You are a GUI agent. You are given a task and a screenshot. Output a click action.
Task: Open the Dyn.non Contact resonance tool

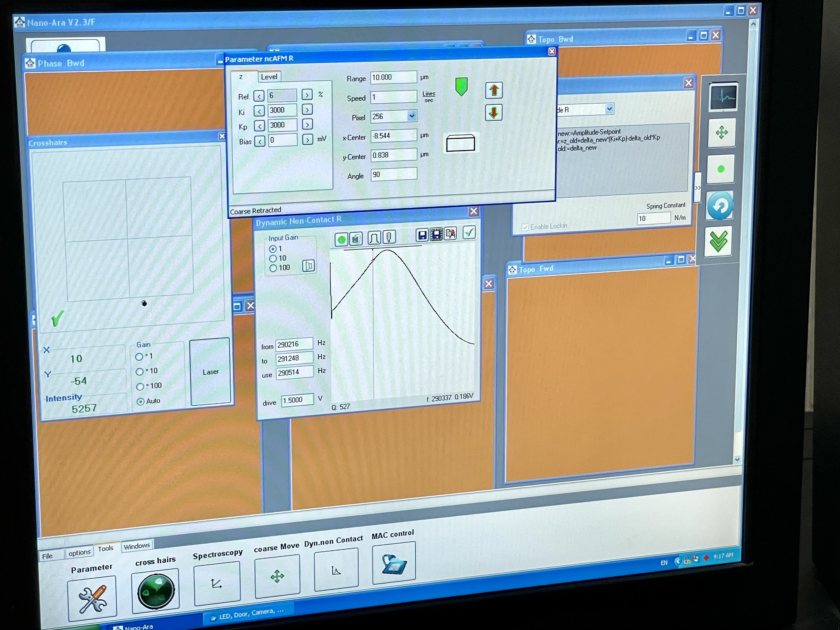point(336,570)
